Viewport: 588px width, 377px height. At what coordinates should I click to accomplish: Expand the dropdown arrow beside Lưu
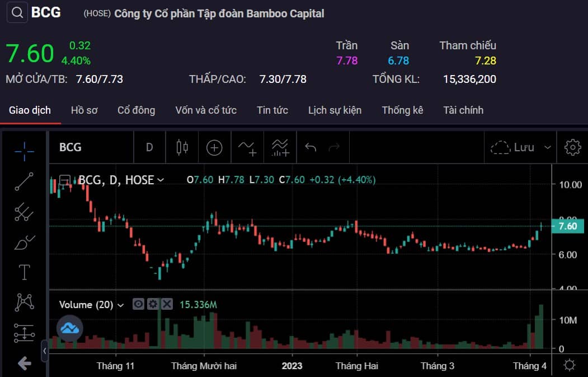pos(548,147)
